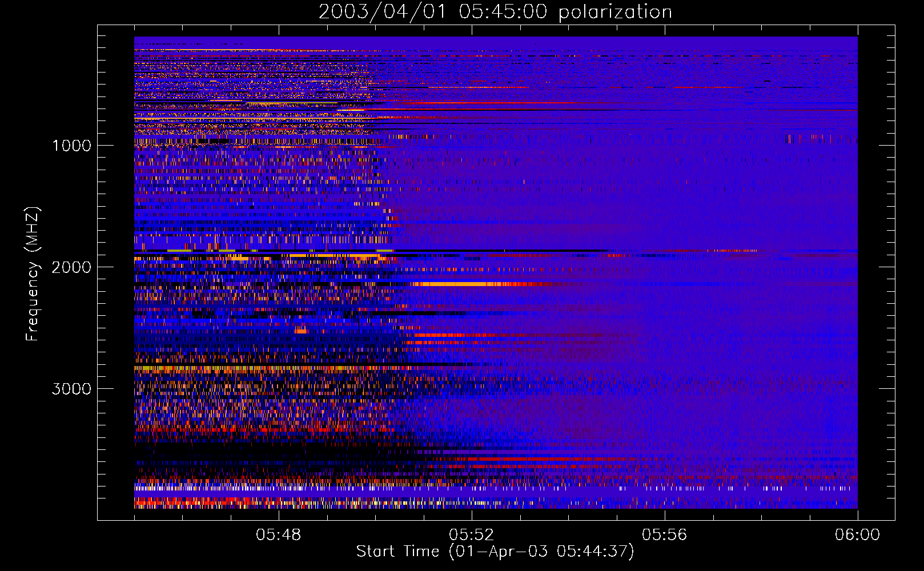Click the '1000' frequency axis label
Viewport: 924px width, 571px height.
pyautogui.click(x=71, y=146)
